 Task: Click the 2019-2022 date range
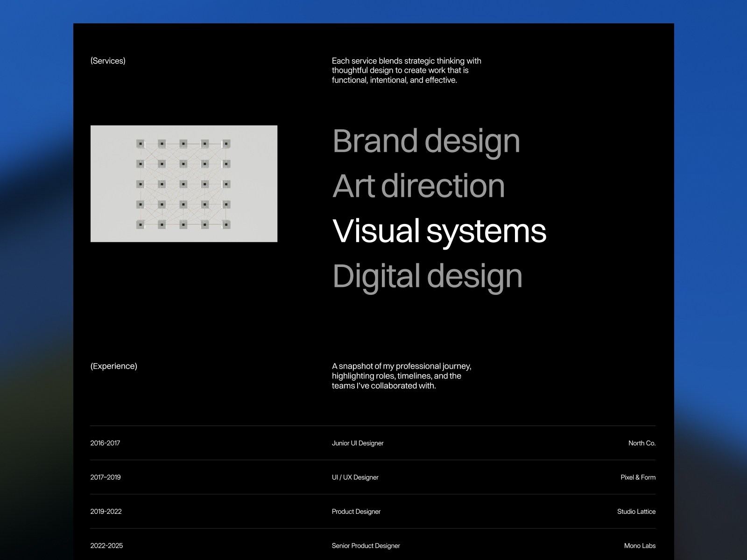(106, 511)
